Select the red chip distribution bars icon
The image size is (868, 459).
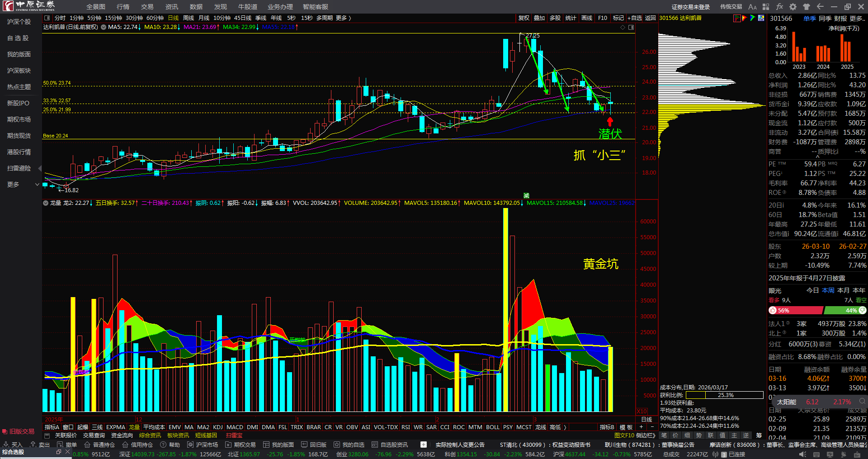(x=737, y=18)
